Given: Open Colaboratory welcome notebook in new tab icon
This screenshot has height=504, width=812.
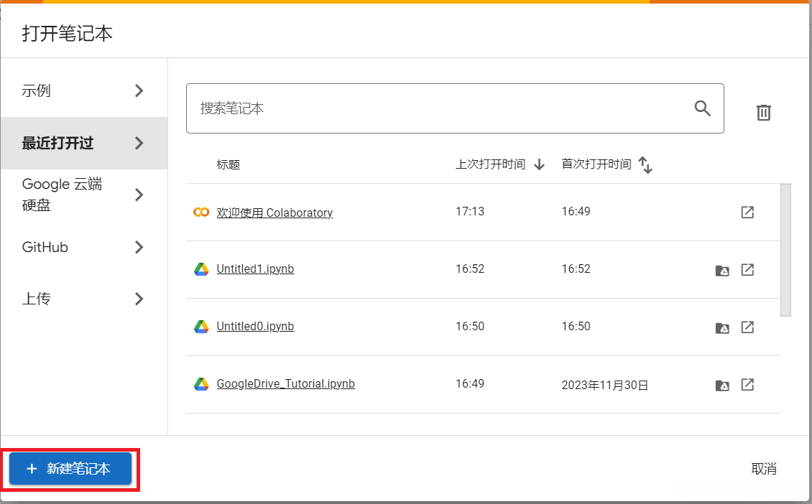Looking at the screenshot, I should pos(747,213).
